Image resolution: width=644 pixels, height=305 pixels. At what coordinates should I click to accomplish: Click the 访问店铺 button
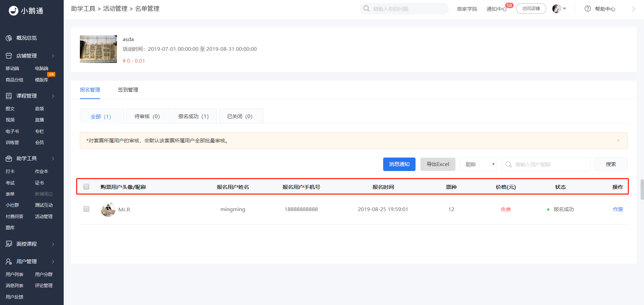pos(531,9)
